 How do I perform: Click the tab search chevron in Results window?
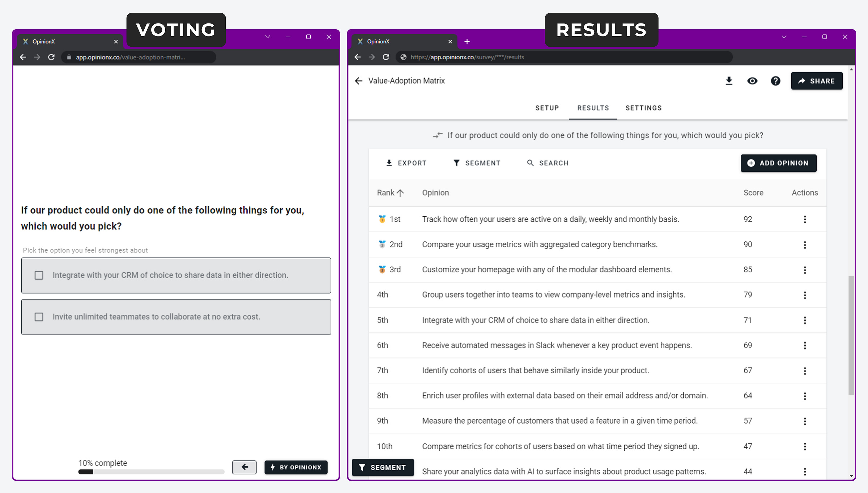784,37
